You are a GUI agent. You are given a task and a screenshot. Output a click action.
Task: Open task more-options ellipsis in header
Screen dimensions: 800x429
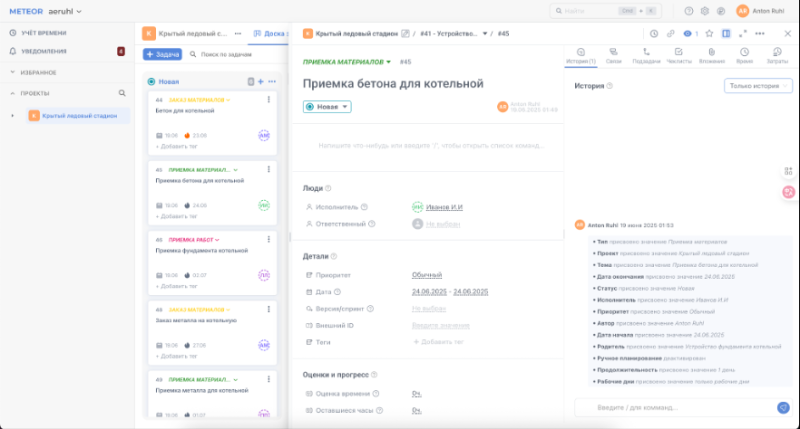pos(760,34)
